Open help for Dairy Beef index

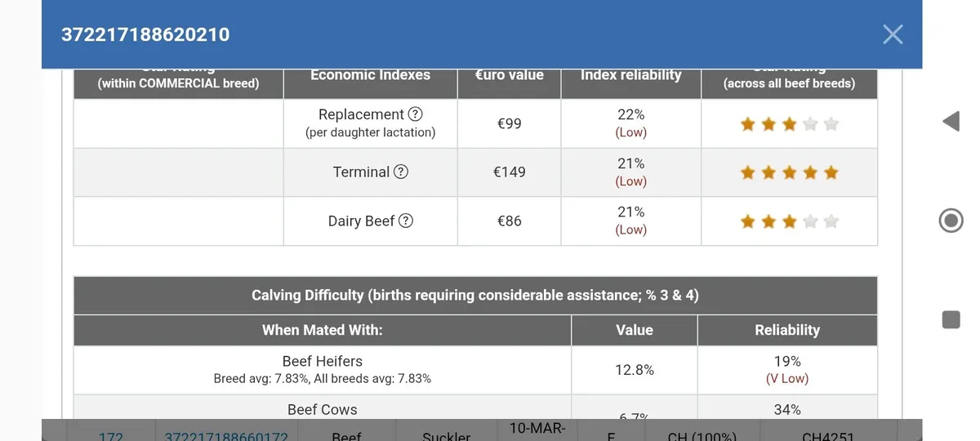pos(406,220)
